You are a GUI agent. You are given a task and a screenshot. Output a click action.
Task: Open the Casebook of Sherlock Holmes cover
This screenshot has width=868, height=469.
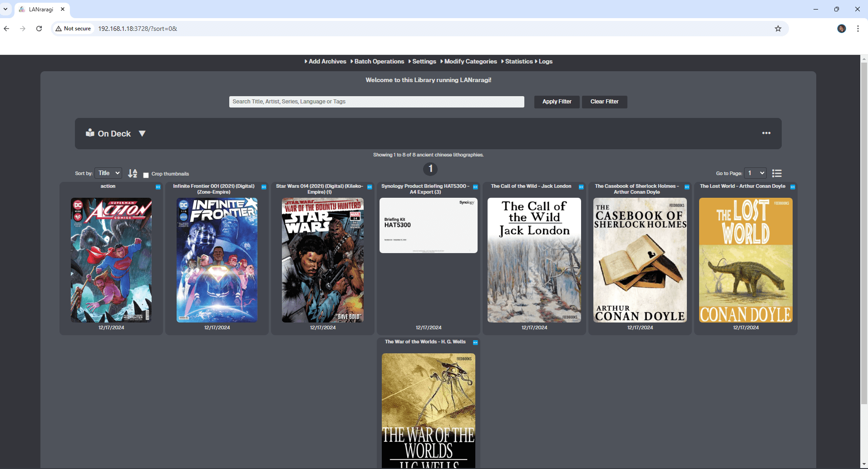click(640, 260)
